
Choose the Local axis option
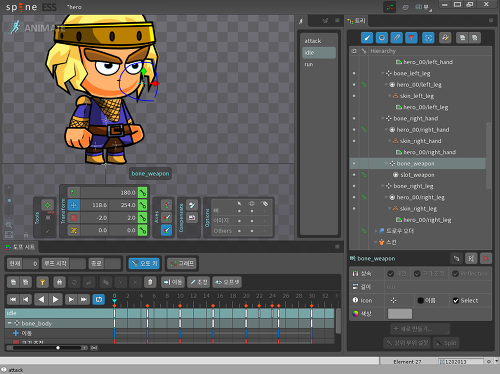click(x=166, y=205)
